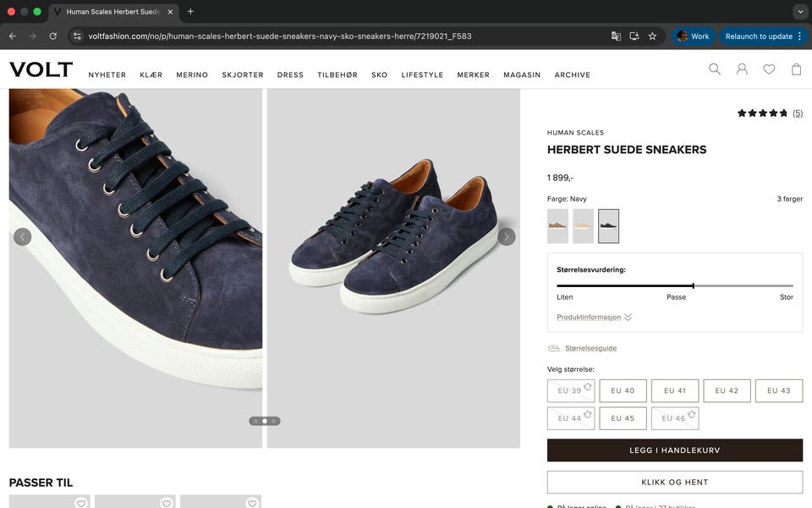
Task: Click the install app icon in address bar
Action: click(634, 36)
